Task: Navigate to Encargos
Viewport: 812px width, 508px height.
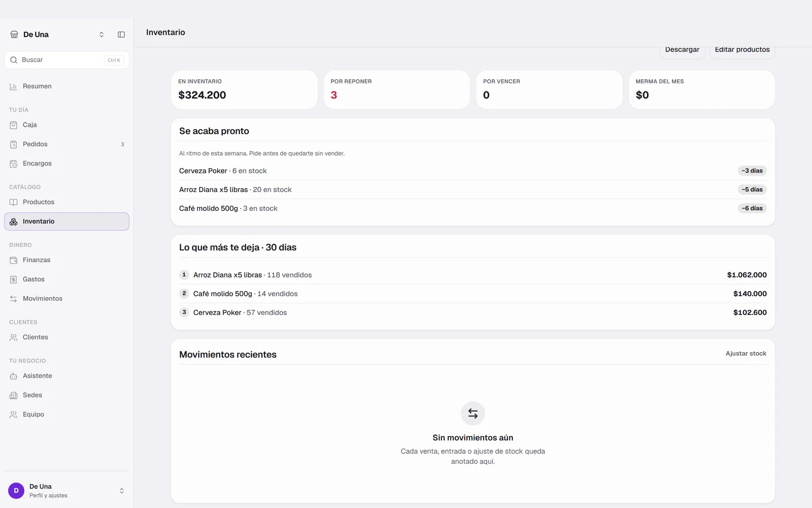Action: click(x=66, y=164)
